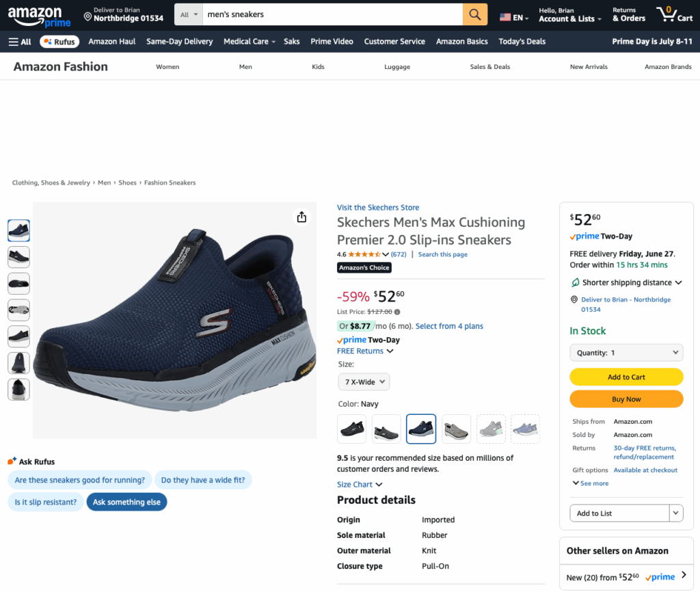
Task: Open the All hamburger menu
Action: 20,42
